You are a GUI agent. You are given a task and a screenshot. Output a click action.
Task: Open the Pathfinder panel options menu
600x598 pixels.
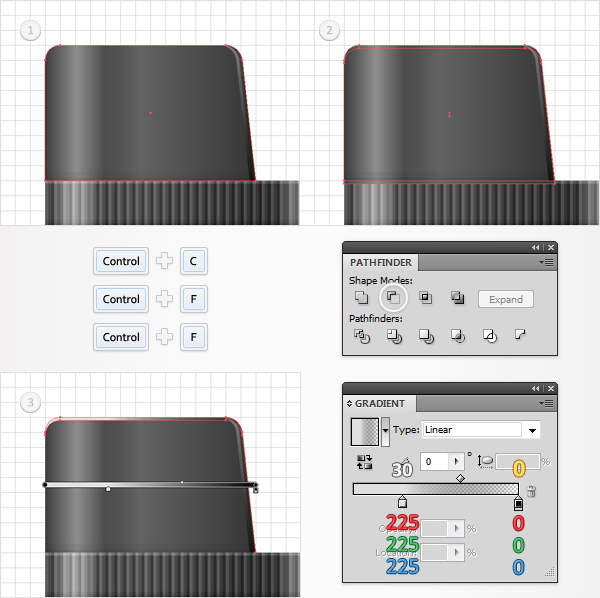tap(546, 262)
